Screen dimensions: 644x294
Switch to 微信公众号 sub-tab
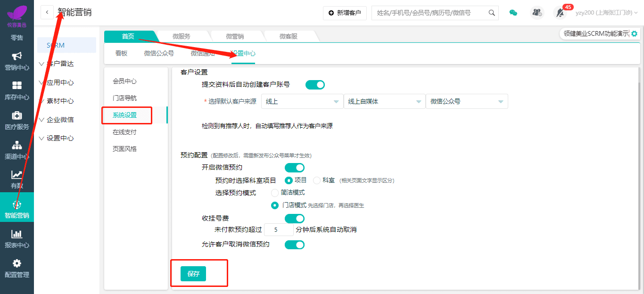[x=159, y=53]
